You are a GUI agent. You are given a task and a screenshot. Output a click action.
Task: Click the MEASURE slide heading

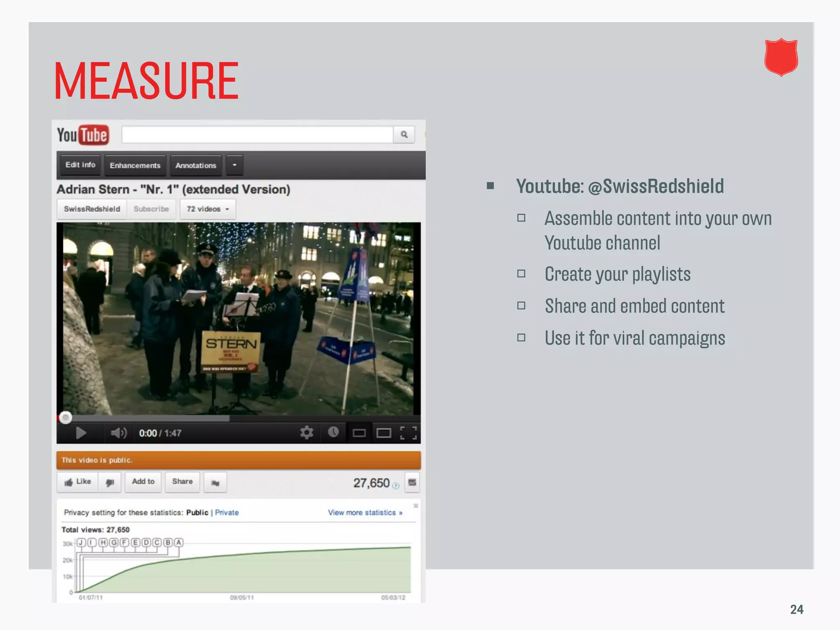146,81
